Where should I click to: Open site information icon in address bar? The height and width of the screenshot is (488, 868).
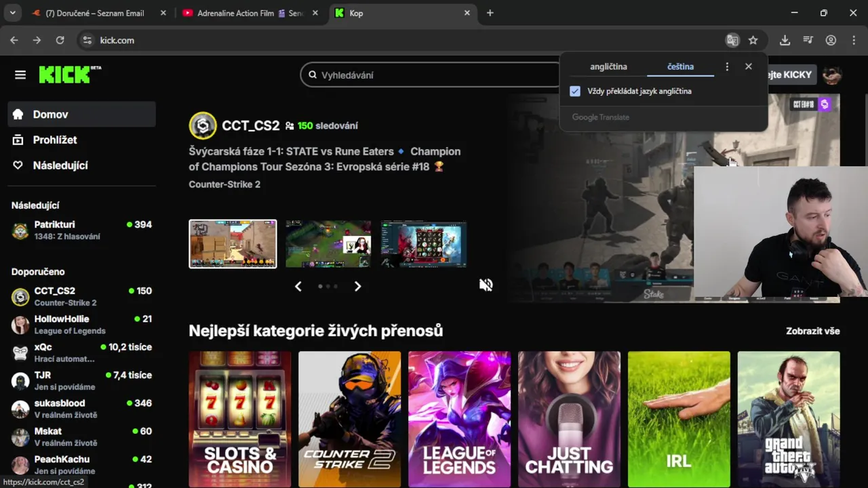[87, 40]
